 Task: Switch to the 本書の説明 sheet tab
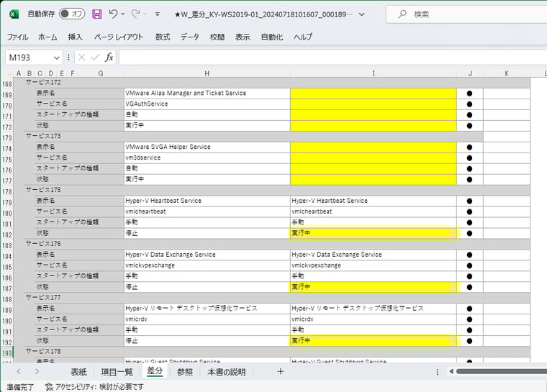coord(227,372)
